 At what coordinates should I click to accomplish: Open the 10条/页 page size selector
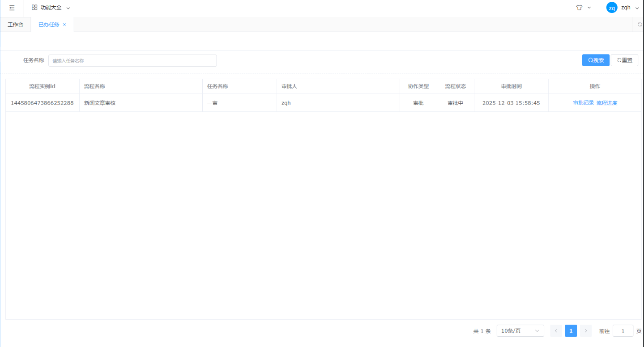point(520,331)
